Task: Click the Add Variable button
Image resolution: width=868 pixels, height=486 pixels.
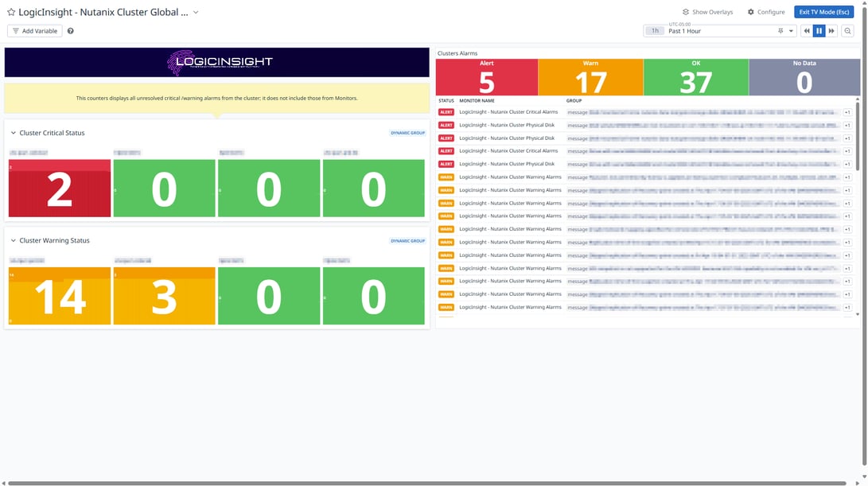Action: tap(35, 31)
